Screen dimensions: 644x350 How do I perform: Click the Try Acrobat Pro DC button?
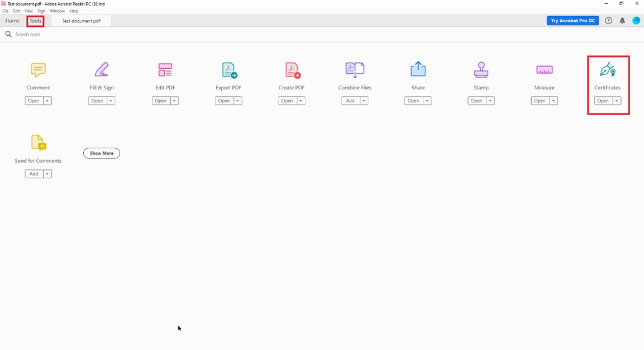pyautogui.click(x=573, y=20)
